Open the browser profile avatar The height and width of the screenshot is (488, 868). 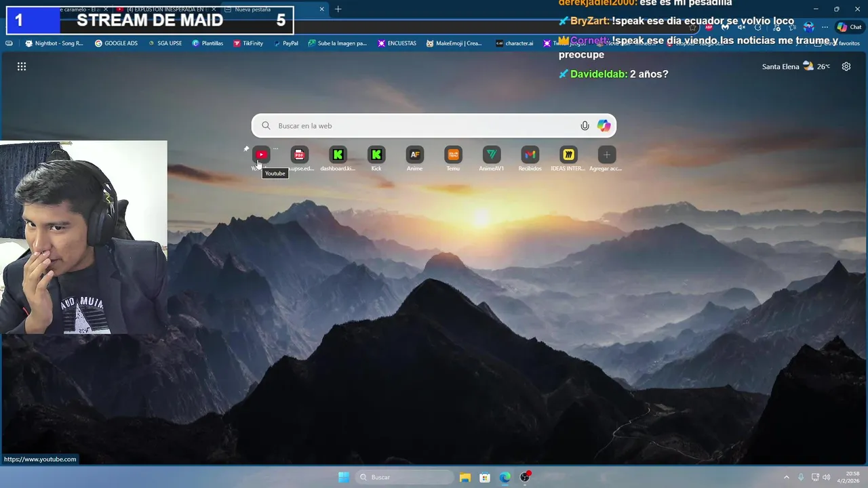pos(808,27)
